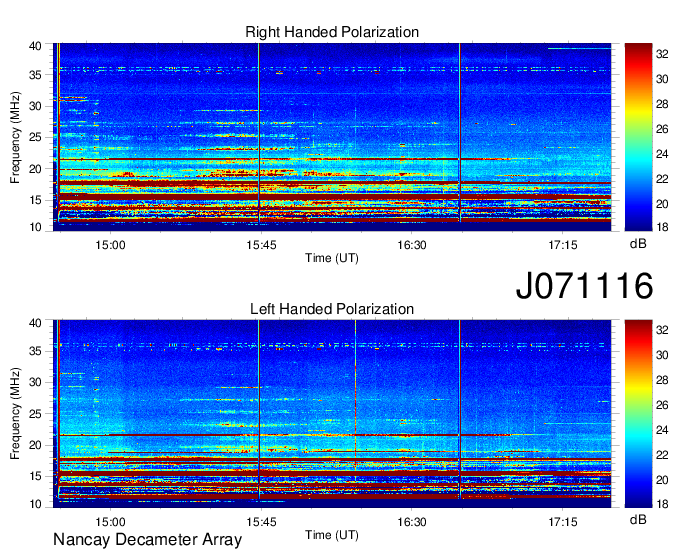
Task: Click the "22" value on Left Handed color bar
Action: 662,455
